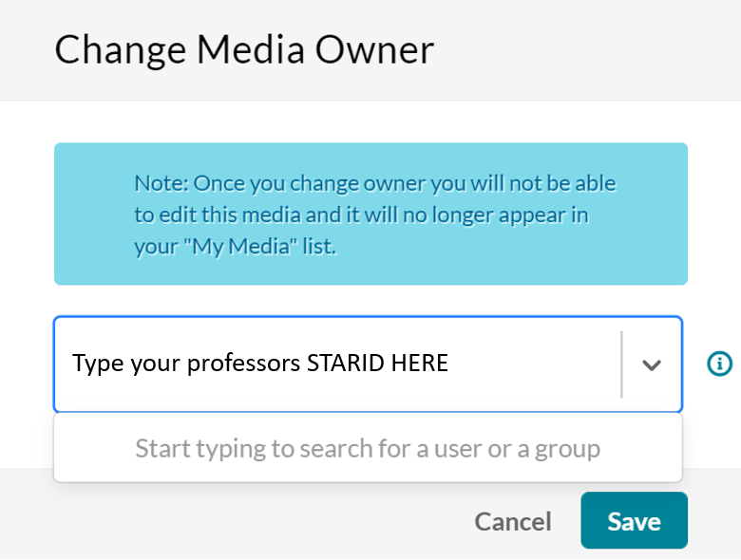Expand the owner dropdown chevron arrow

651,364
